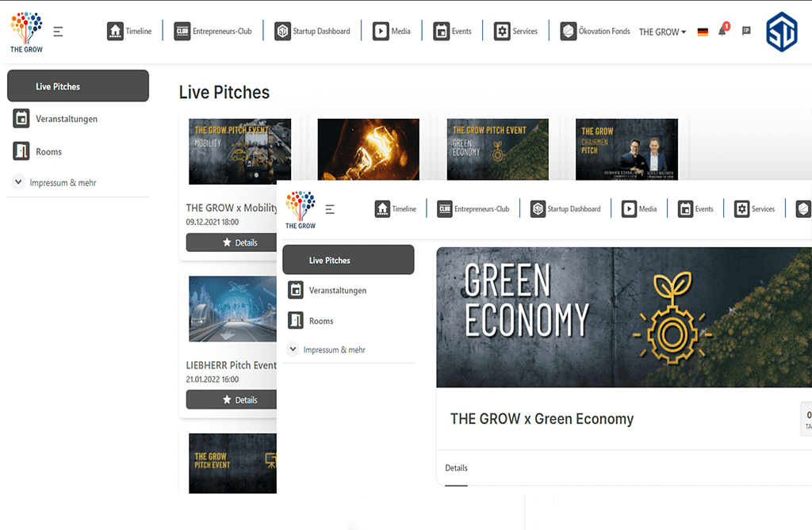Open Entrepreneurs-Club icon in the top header
Viewport: 812px width, 530px height.
(182, 31)
